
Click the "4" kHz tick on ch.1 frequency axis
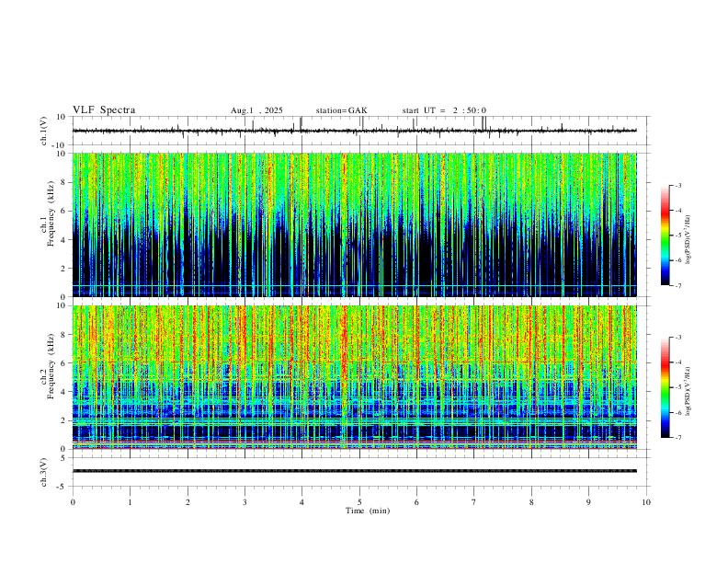63,240
